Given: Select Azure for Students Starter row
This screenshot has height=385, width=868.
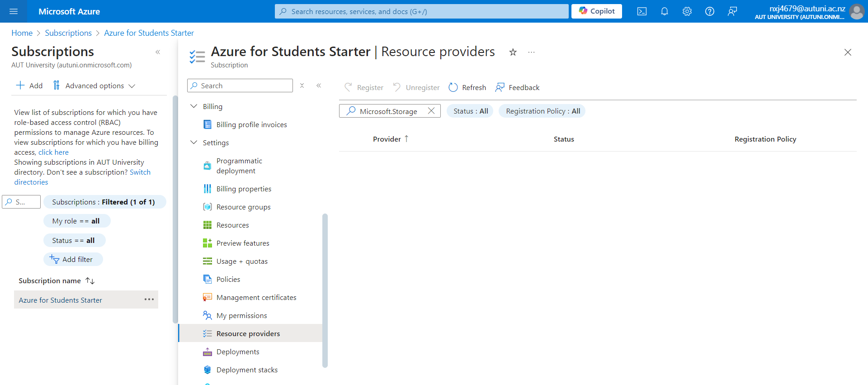Looking at the screenshot, I should pyautogui.click(x=86, y=299).
